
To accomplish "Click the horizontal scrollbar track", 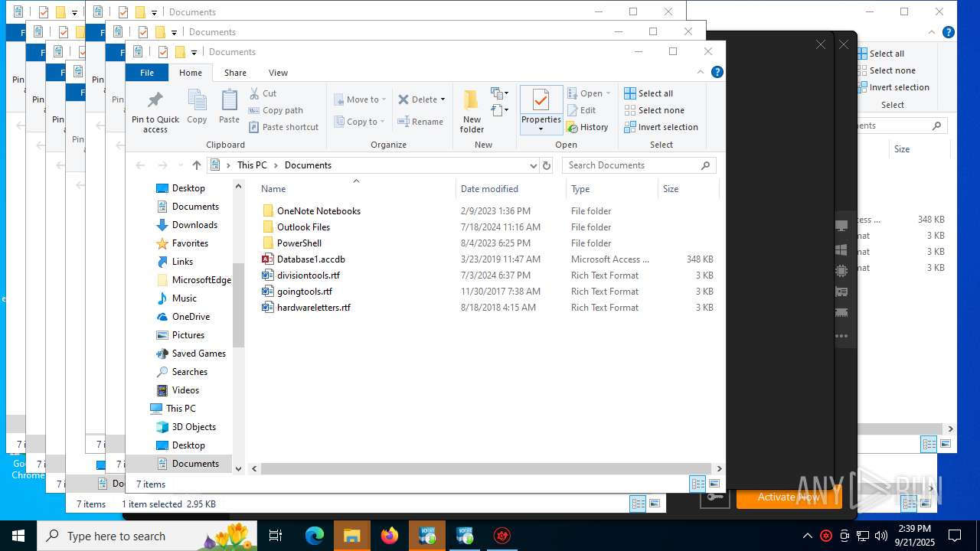I will [x=486, y=468].
